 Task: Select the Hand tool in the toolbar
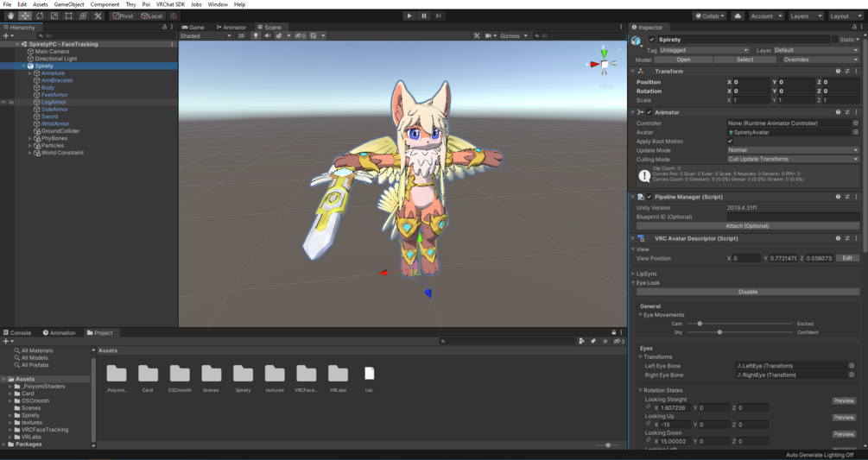10,16
